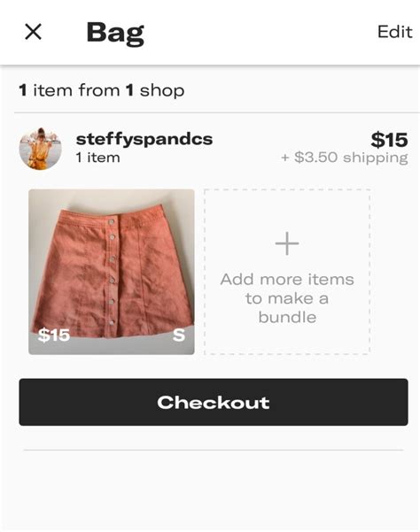Click the bold $15 seller total
Image resolution: width=420 pixels, height=532 pixels.
point(389,140)
